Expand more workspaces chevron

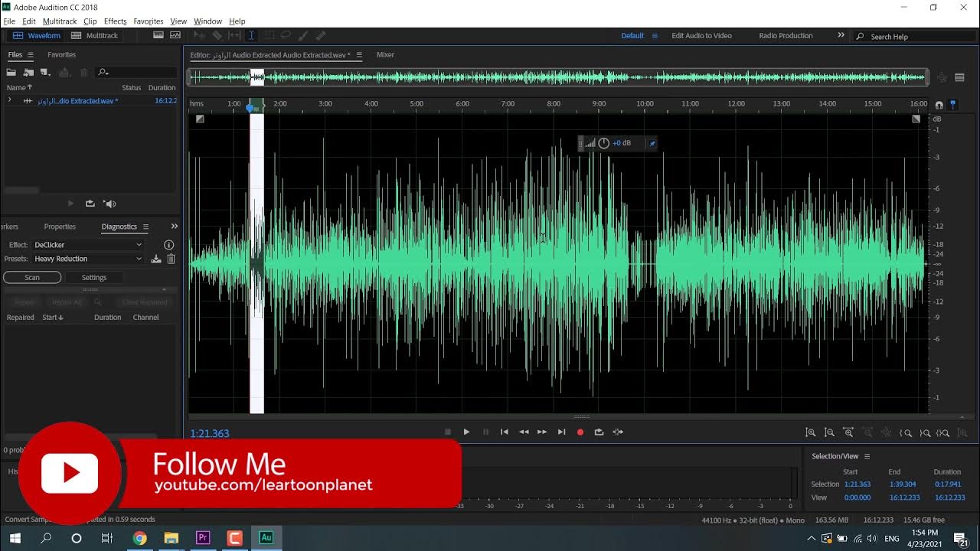point(841,35)
